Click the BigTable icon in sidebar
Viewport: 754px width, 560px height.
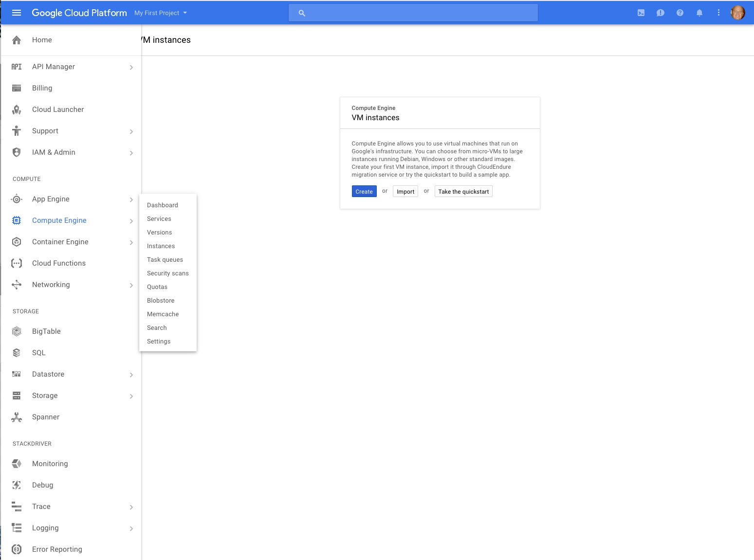point(17,331)
